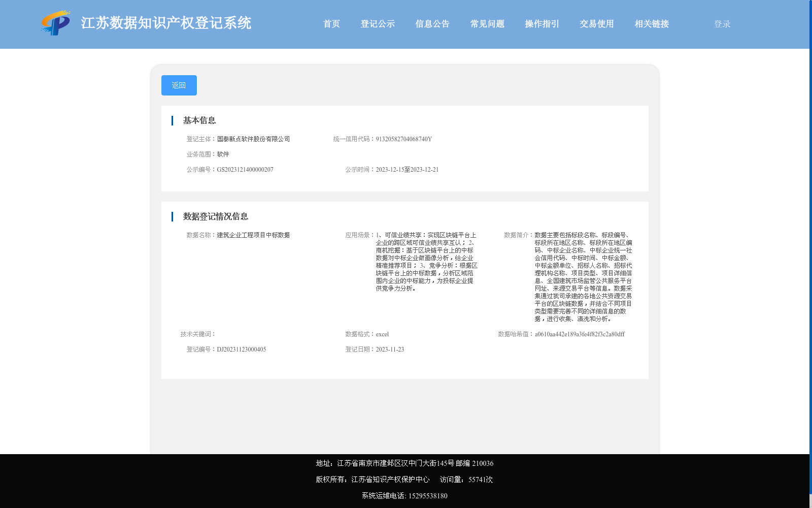Click footer address line 地址
Image resolution: width=812 pixels, height=508 pixels.
tap(404, 463)
